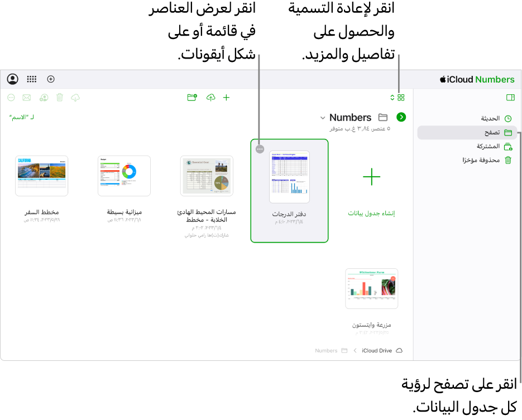This screenshot has width=522, height=420.
Task: Toggle the sidebar panel visibility
Action: coord(510,98)
